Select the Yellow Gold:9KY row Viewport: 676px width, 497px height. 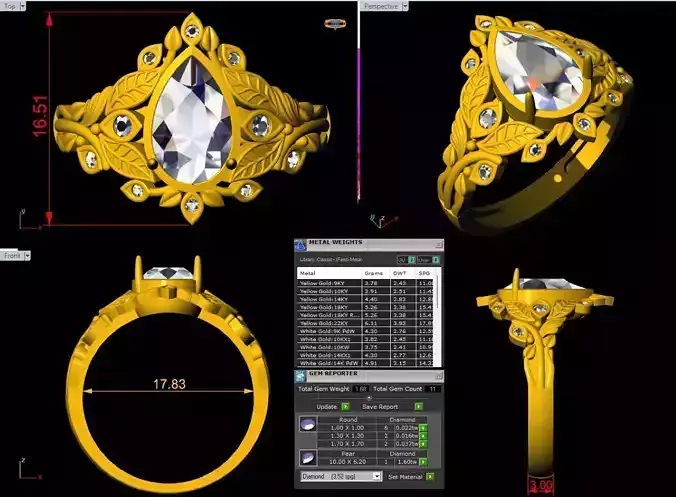(367, 283)
